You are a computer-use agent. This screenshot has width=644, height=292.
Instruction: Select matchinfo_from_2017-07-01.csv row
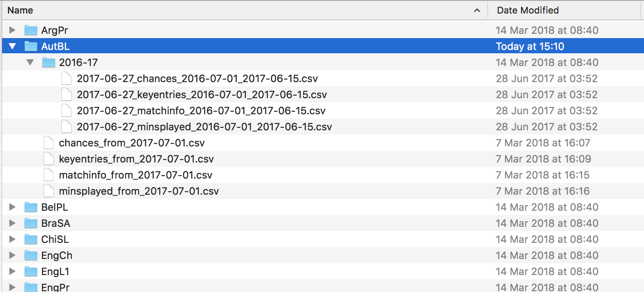pyautogui.click(x=322, y=175)
